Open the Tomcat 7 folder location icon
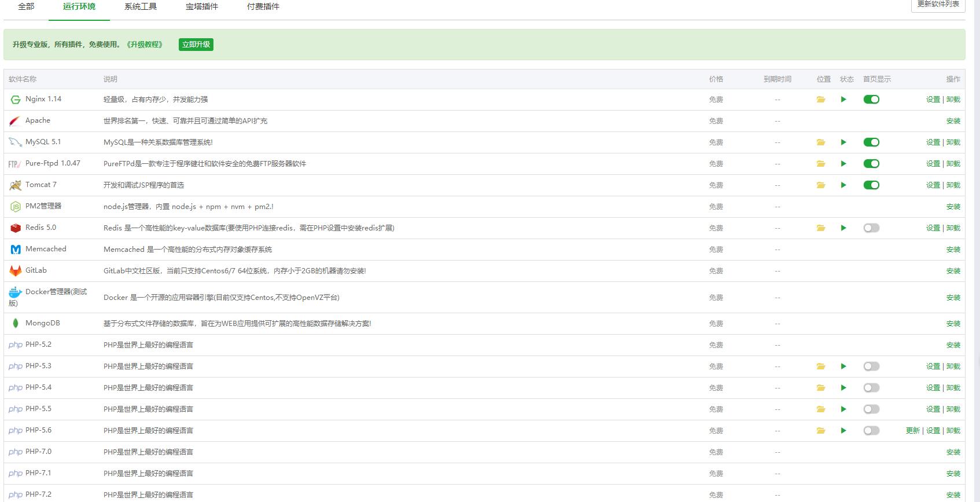The height and width of the screenshot is (502, 980). 820,185
